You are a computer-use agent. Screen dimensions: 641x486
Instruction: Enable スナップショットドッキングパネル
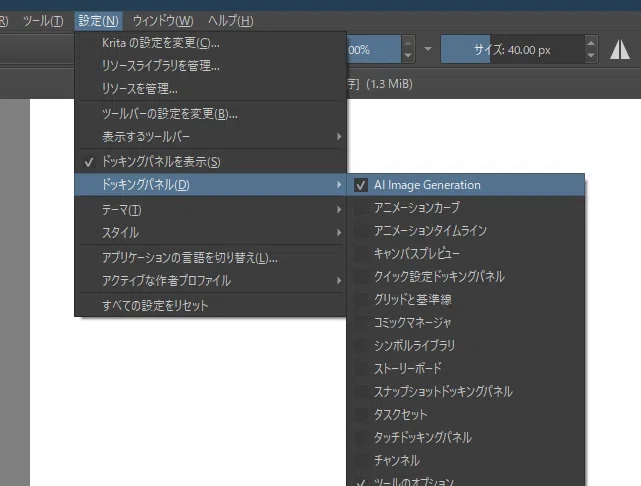pos(466,391)
